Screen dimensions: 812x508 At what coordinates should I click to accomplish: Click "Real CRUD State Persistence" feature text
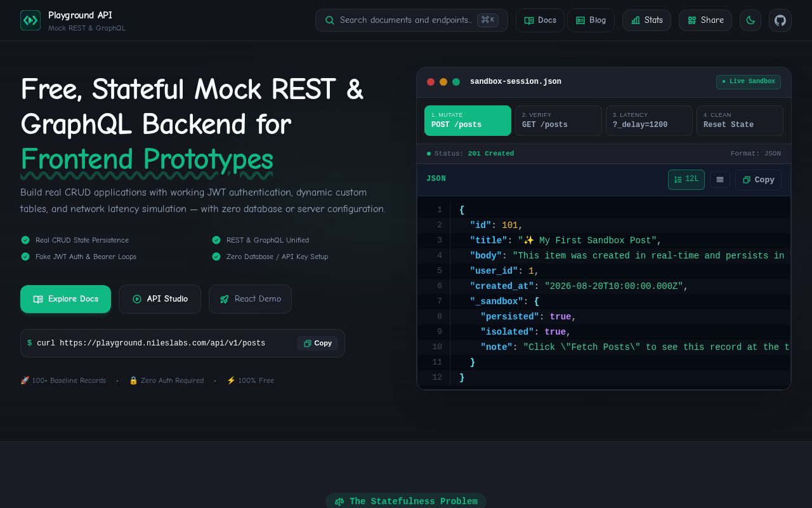[82, 240]
